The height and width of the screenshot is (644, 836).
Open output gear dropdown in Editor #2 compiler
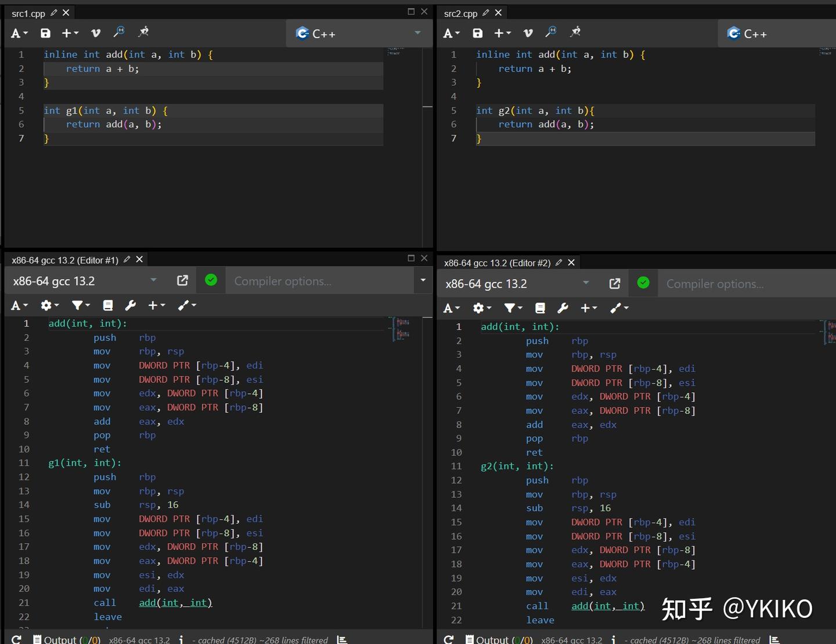click(x=482, y=308)
